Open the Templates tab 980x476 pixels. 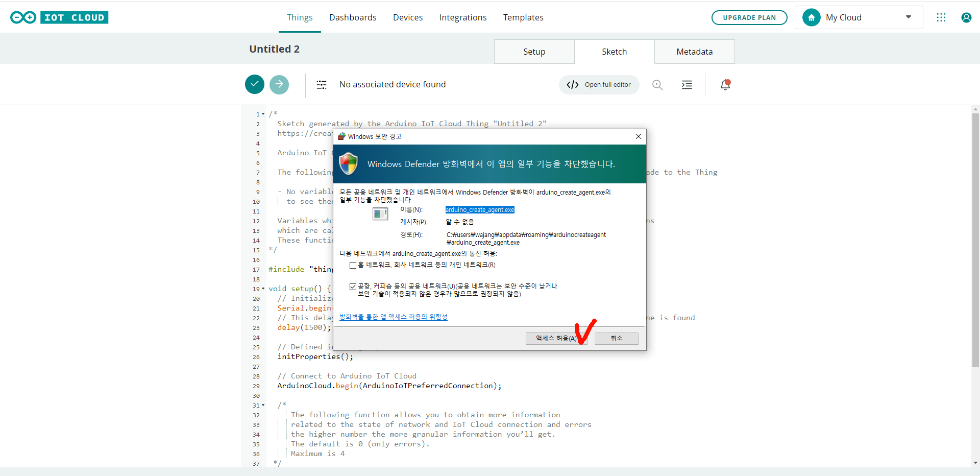pyautogui.click(x=523, y=17)
